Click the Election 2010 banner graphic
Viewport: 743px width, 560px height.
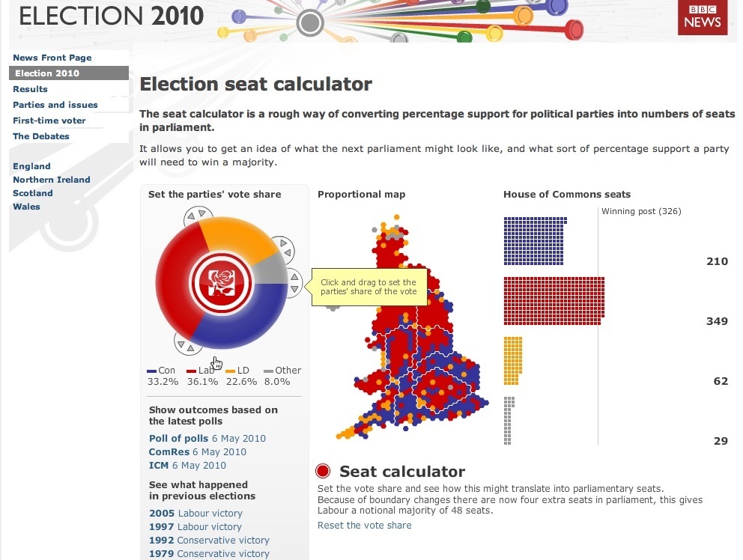tap(110, 16)
